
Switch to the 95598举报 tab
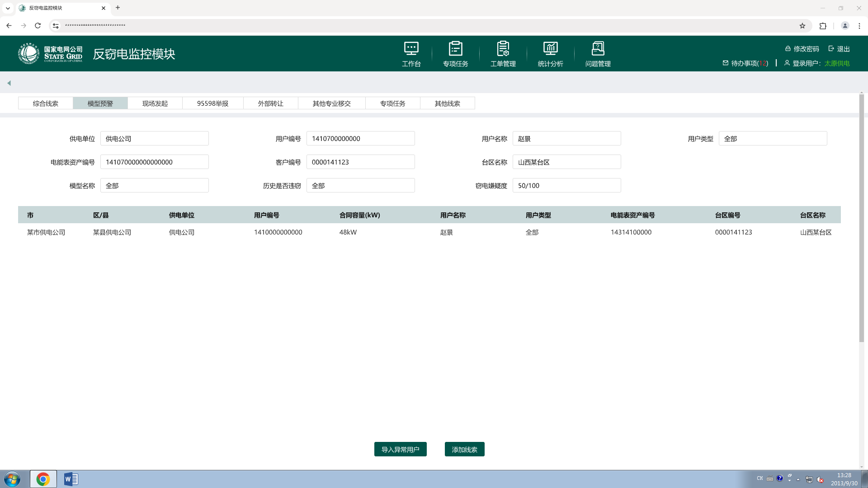[212, 103]
